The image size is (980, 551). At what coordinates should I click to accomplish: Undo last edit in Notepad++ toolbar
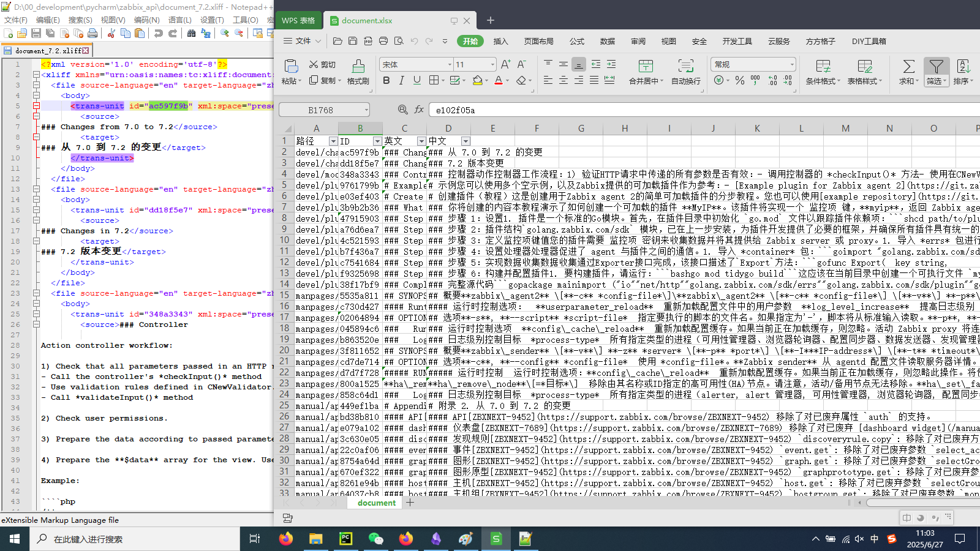[x=159, y=33]
